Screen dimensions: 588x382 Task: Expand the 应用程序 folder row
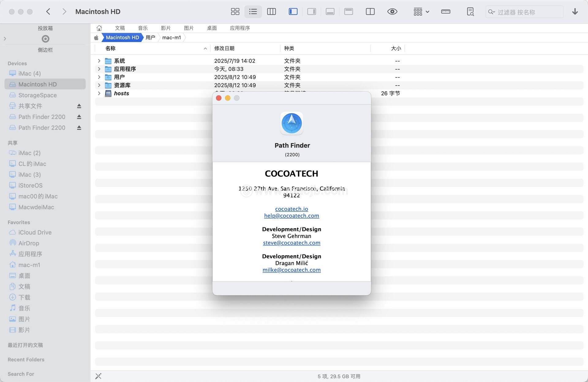pos(99,69)
